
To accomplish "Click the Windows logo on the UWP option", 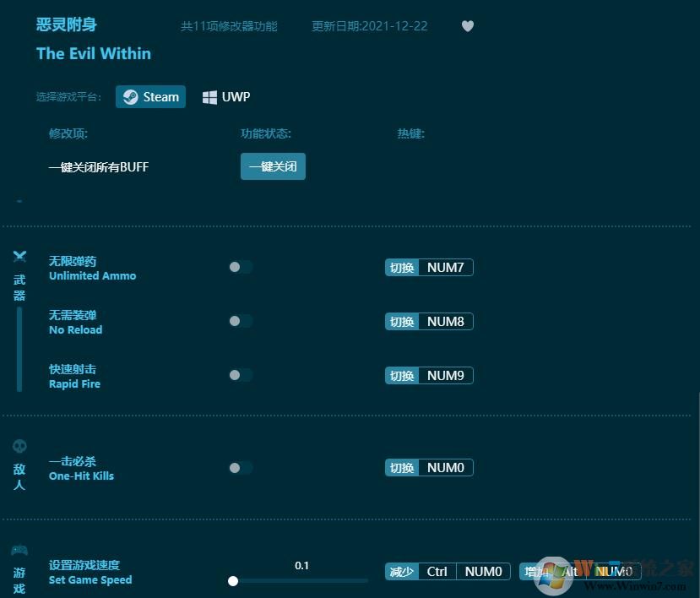I will tap(209, 96).
